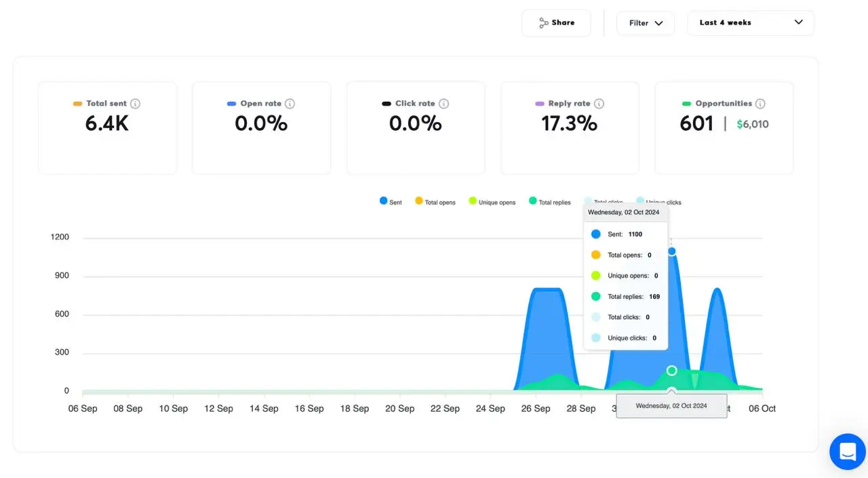Click the Total opens: 0 tooltip row
The image size is (868, 478).
pos(625,255)
